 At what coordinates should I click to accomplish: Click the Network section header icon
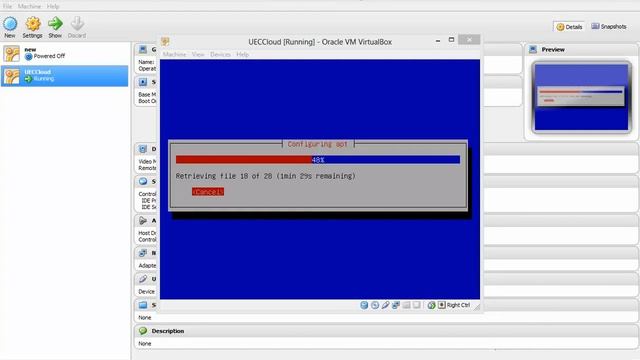point(143,253)
